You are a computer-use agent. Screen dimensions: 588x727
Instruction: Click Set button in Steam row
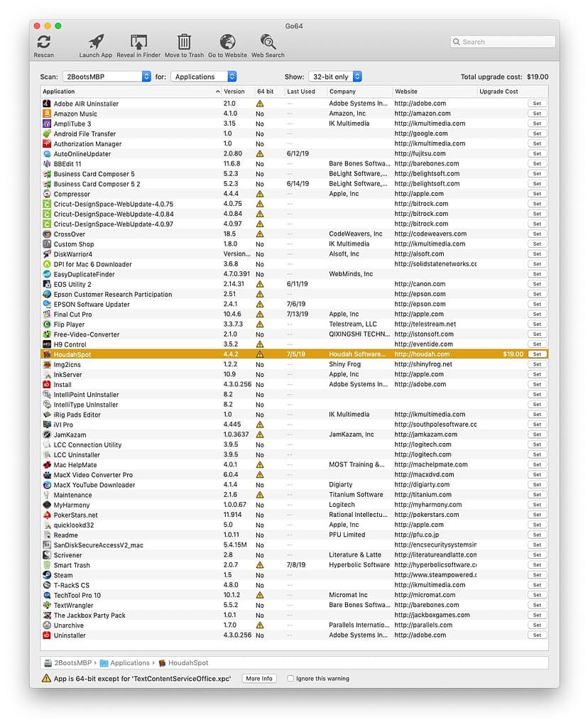(x=537, y=575)
